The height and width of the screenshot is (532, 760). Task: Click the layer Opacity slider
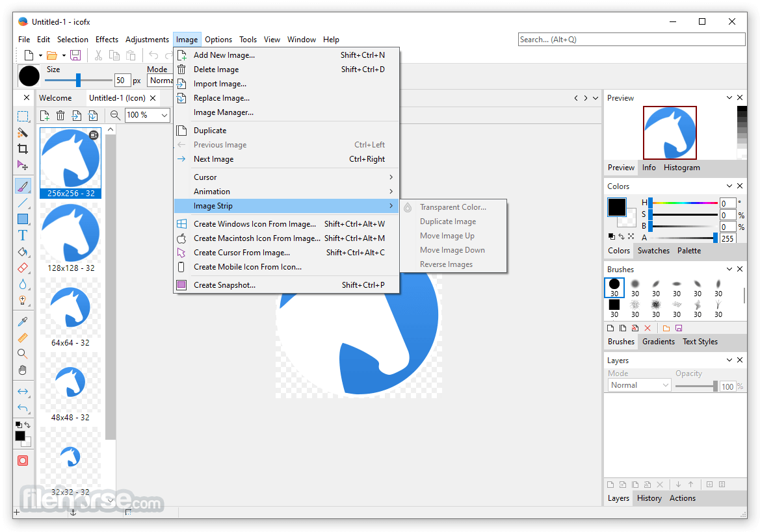click(696, 386)
